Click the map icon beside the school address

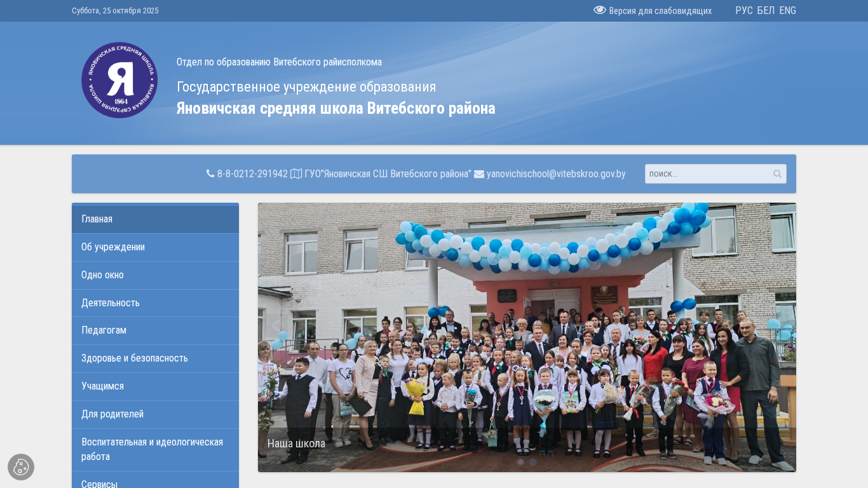pos(296,174)
